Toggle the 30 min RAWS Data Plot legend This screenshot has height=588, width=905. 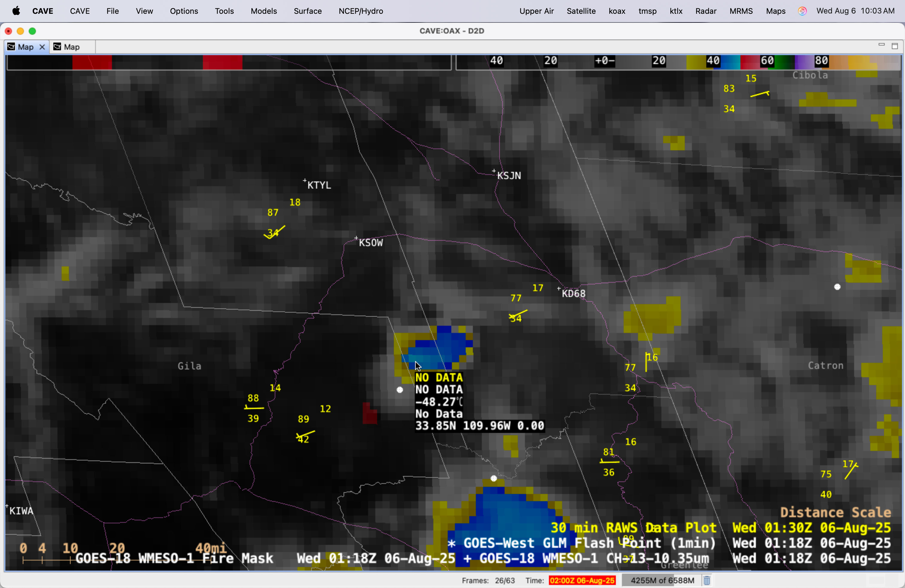633,528
